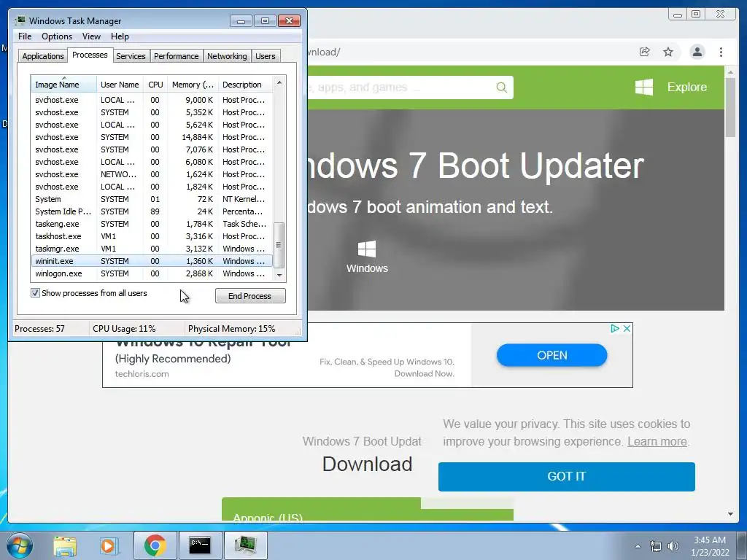
Task: Select the wininit.exe process row
Action: click(152, 261)
